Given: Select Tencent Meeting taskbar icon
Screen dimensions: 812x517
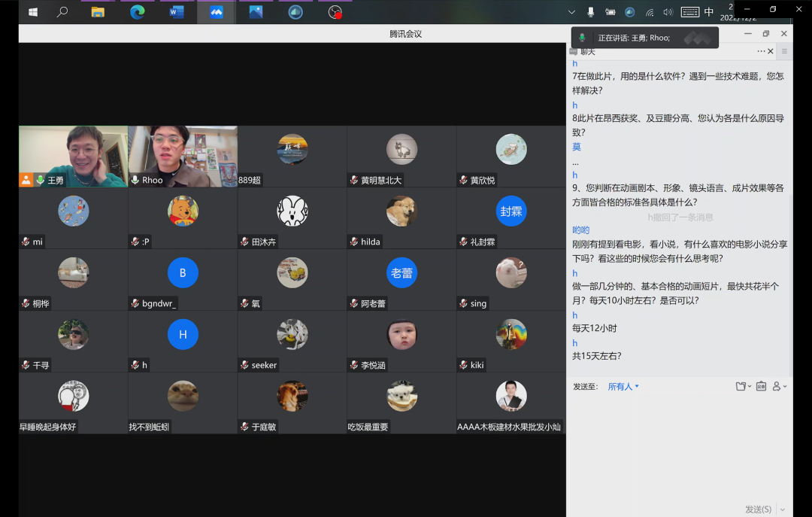Looking at the screenshot, I should click(x=217, y=12).
